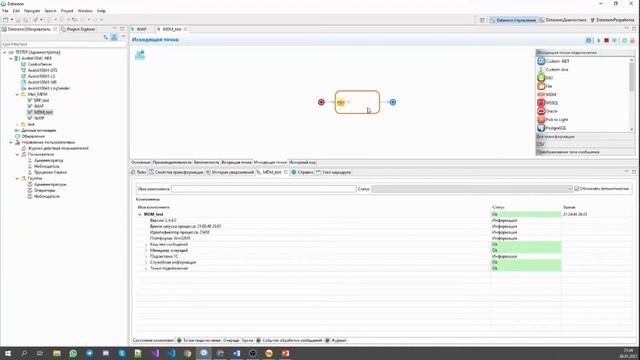
Task: Switch to Исходный код editor tab
Action: [x=302, y=162]
